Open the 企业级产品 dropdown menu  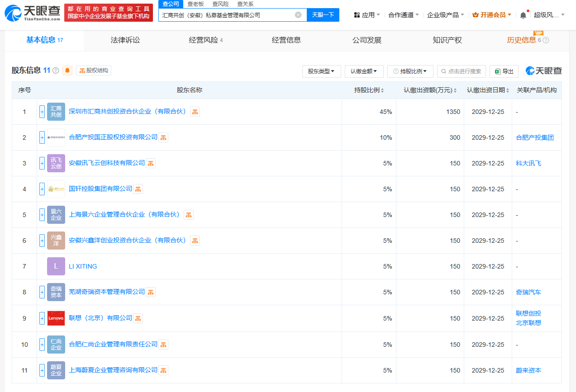click(446, 15)
